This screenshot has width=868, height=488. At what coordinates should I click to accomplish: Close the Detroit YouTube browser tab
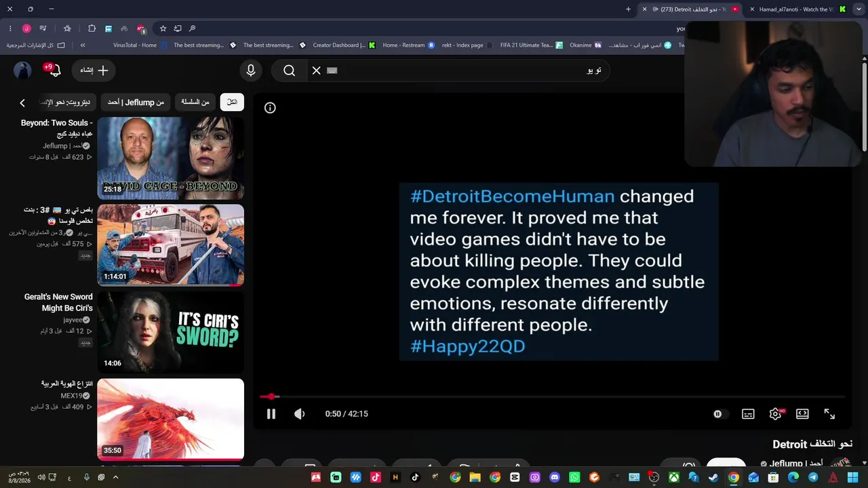click(x=644, y=9)
